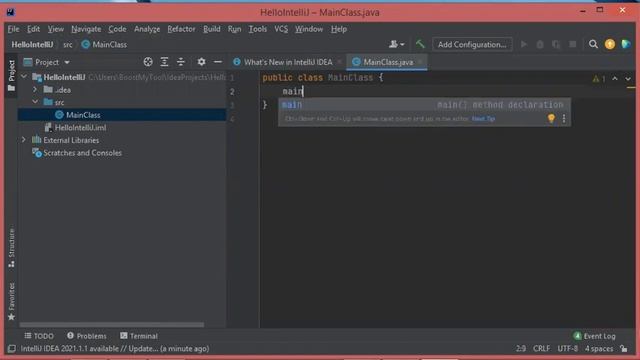
Task: Go to previous highlighted problem arrow
Action: (615, 78)
